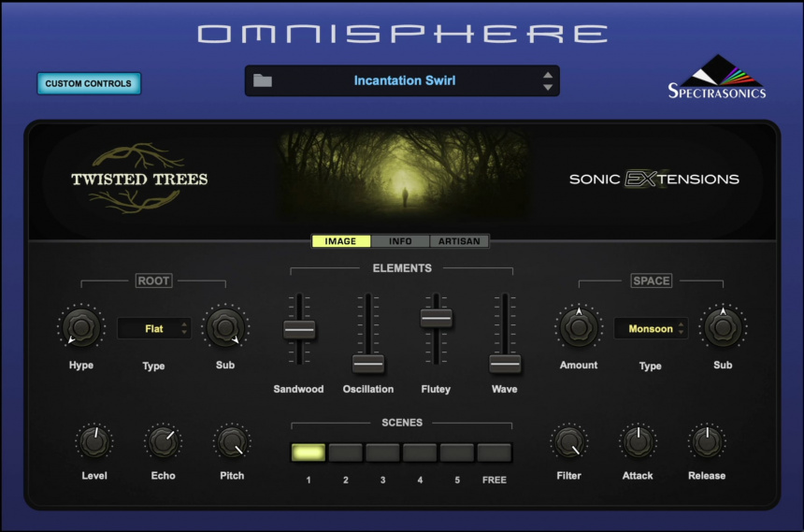The width and height of the screenshot is (804, 532).
Task: Toggle the SPACE section button
Action: click(x=652, y=280)
